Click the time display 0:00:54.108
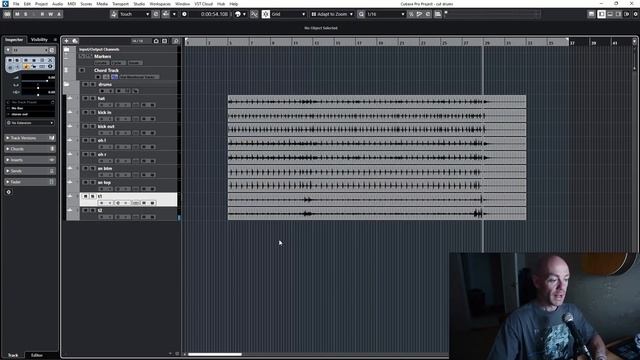Viewport: 640px width, 360px height. [214, 14]
